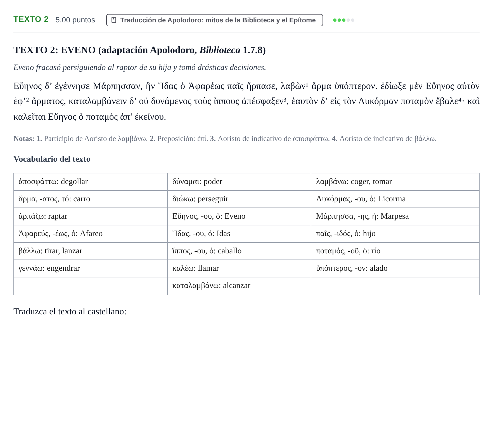Click the heading TEXTO 2: EVENO

[x=139, y=50]
